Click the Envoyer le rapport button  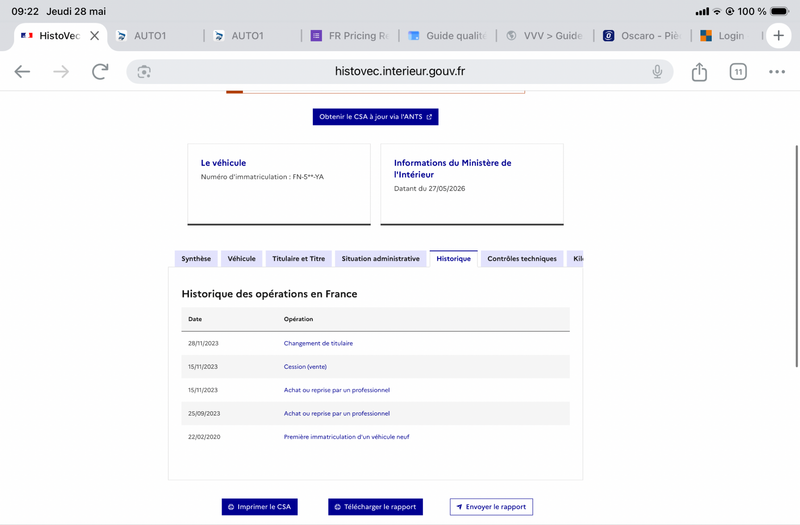(x=491, y=507)
